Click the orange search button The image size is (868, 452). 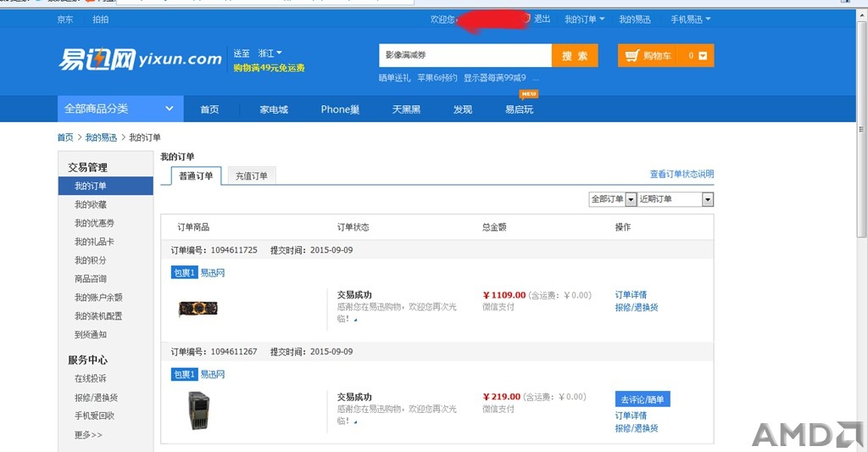coord(575,55)
